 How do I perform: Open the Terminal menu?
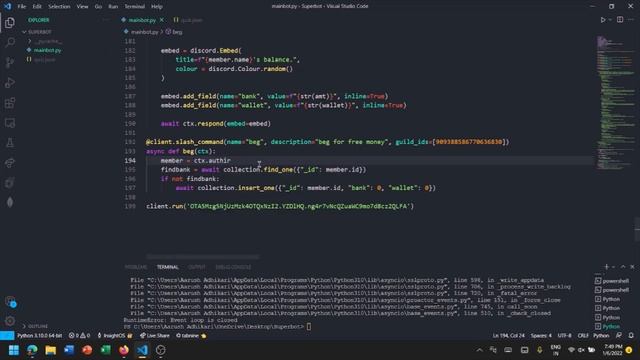click(x=135, y=7)
